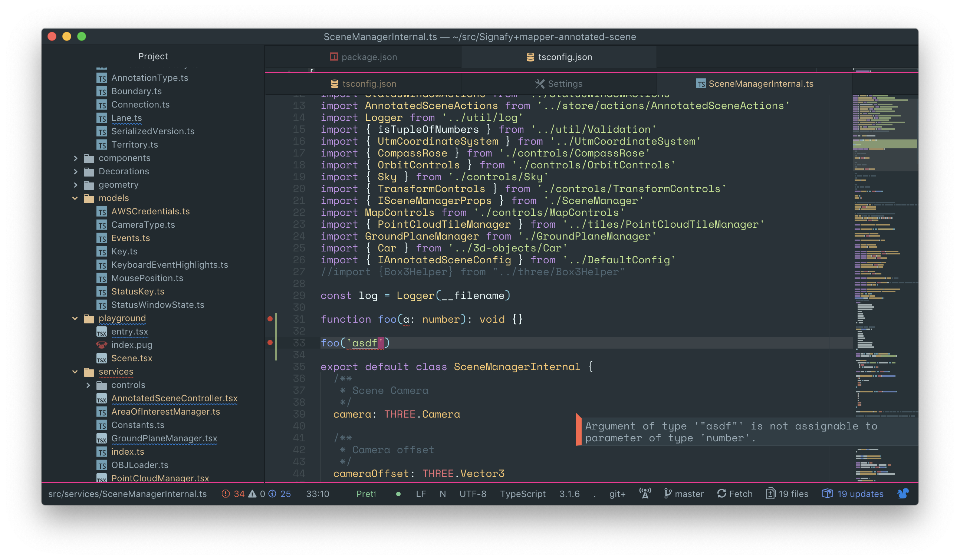Screen dimensions: 960x560
Task: Click the TypeScript label in status bar
Action: 523,494
